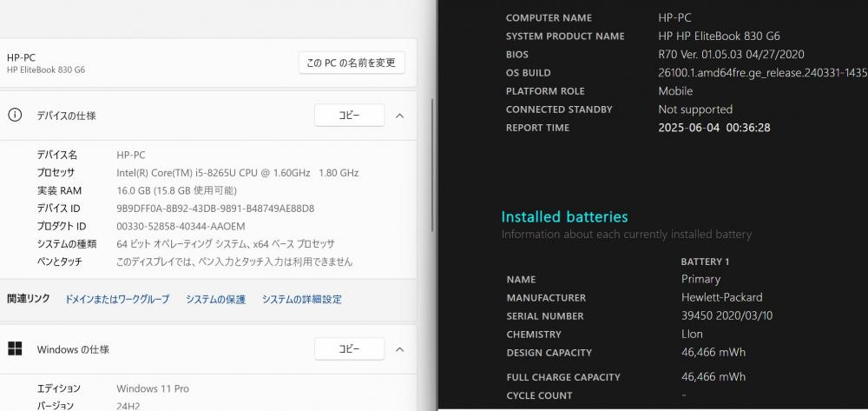Image resolution: width=868 pixels, height=411 pixels.
Task: Select the battery name value Primary
Action: click(700, 279)
